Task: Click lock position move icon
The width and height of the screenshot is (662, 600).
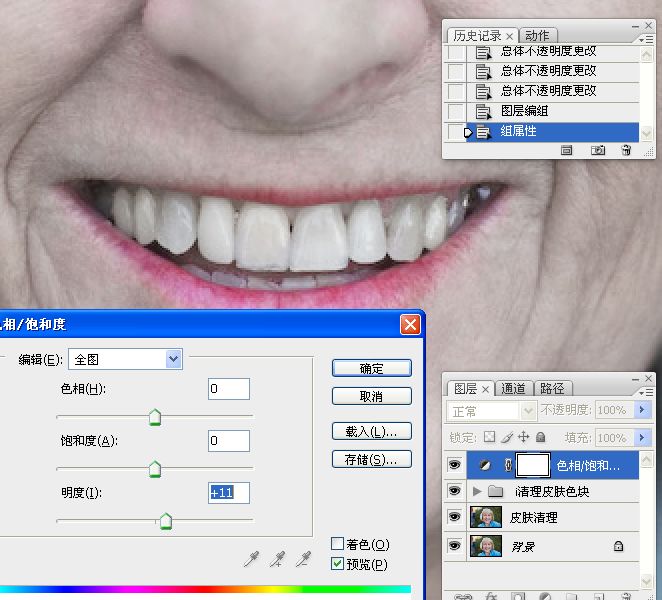Action: point(524,437)
